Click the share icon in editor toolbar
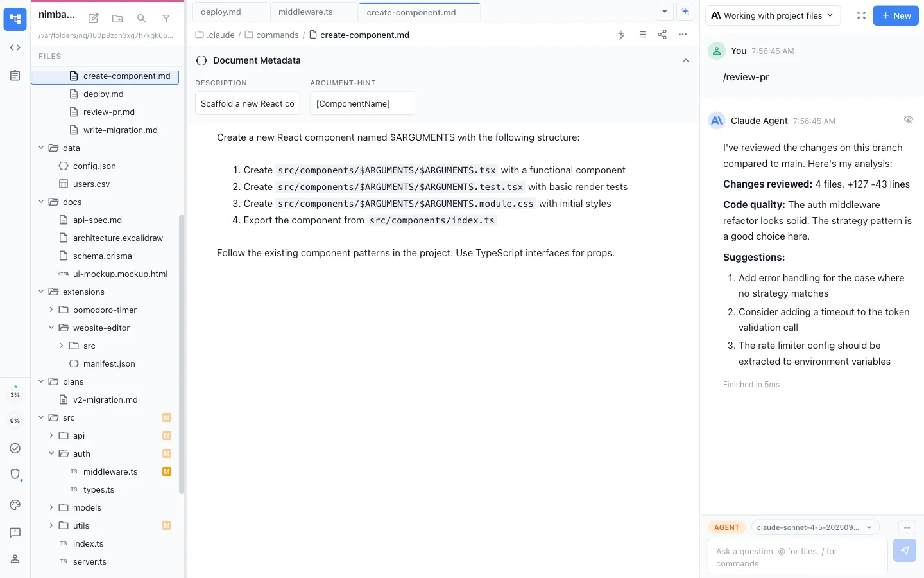The image size is (924, 578). click(662, 35)
